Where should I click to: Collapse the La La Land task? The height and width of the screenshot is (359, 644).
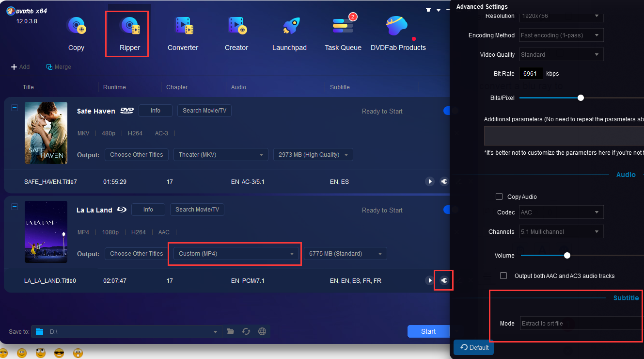tap(15, 207)
